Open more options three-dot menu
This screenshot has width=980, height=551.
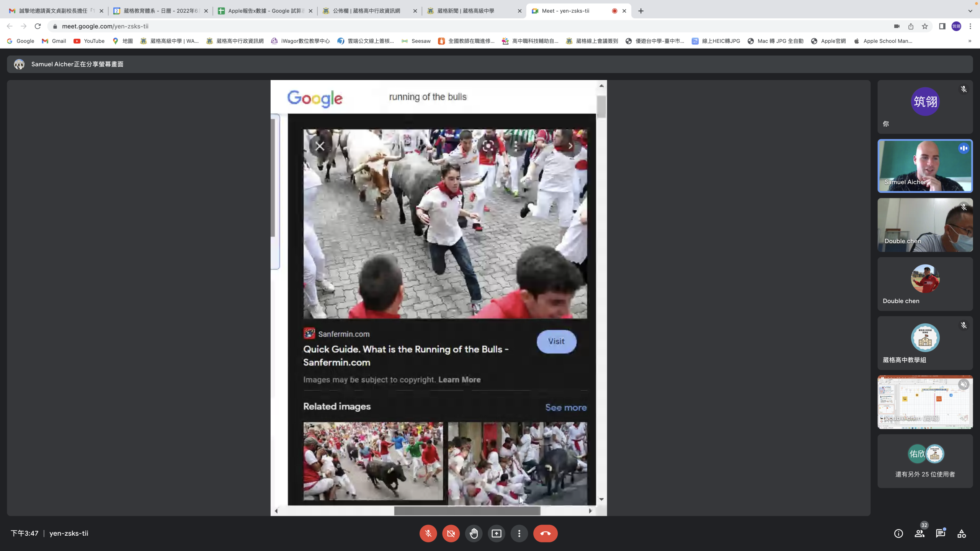(x=519, y=533)
